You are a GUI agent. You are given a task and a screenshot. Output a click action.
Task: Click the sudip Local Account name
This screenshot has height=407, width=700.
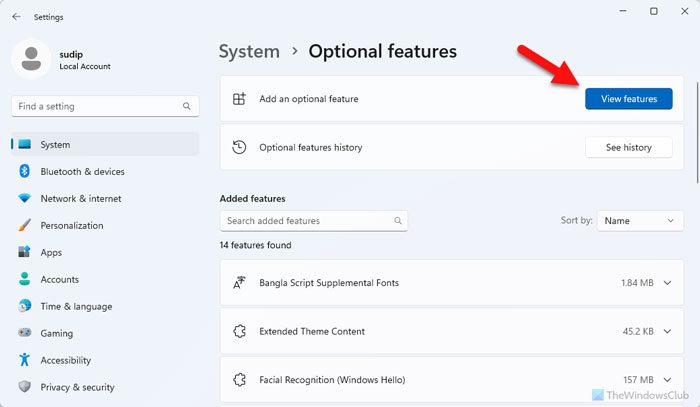[85, 60]
